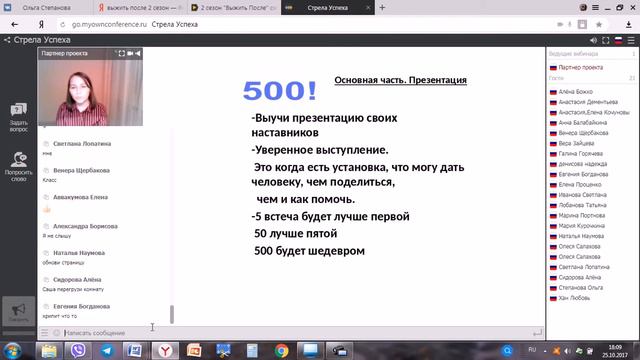Toggle the presenter video camera icon
The height and width of the screenshot is (360, 640).
130,53
